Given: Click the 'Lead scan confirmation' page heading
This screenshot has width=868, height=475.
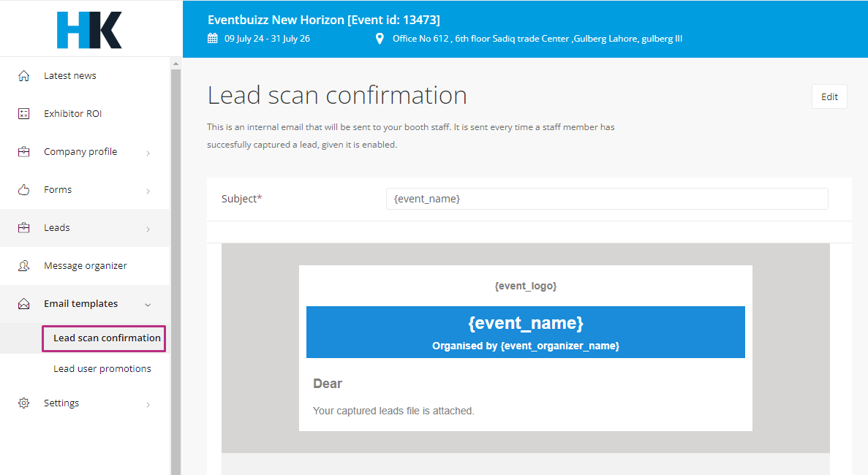Looking at the screenshot, I should [x=337, y=96].
